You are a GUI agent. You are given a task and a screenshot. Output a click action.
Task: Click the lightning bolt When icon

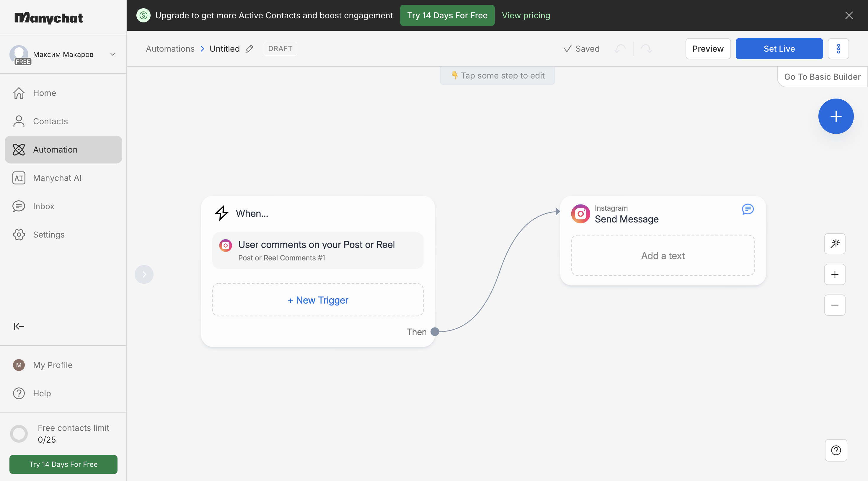point(221,213)
